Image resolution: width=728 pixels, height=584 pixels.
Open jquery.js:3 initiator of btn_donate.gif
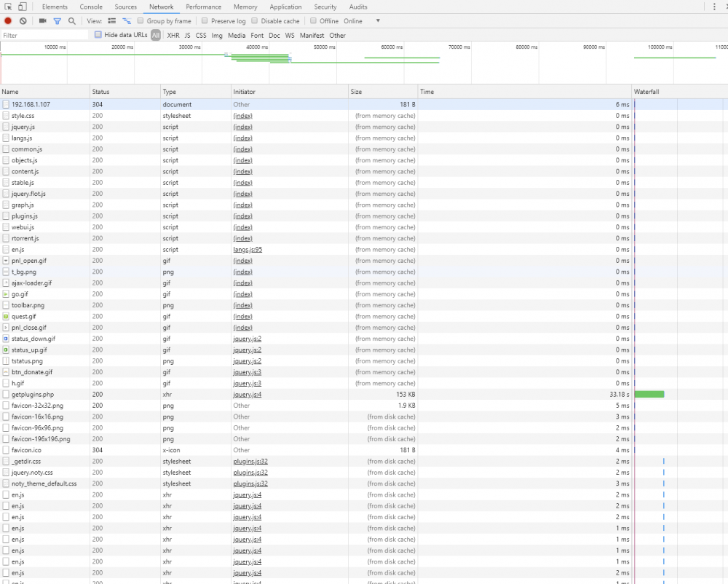(247, 372)
